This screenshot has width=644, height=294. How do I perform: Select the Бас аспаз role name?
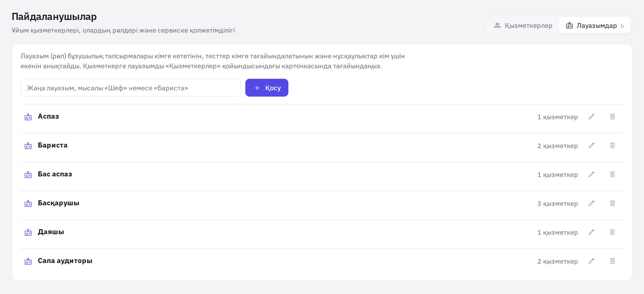55,174
